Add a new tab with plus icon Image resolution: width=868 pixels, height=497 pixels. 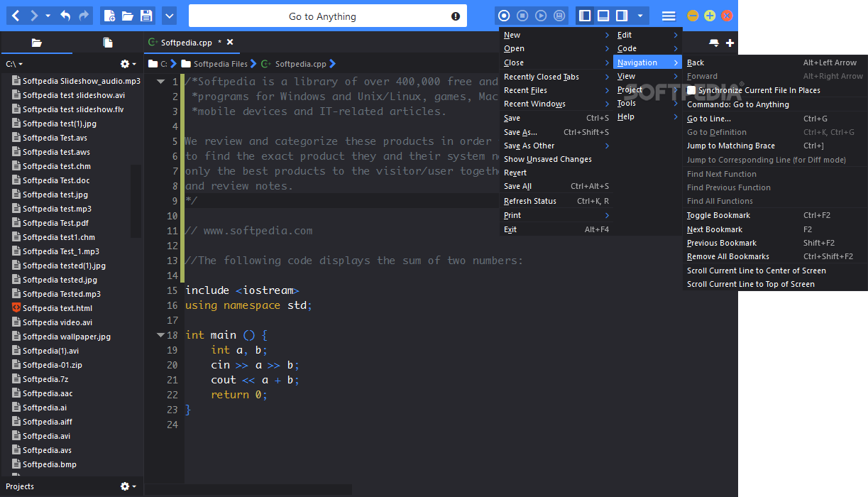click(730, 43)
